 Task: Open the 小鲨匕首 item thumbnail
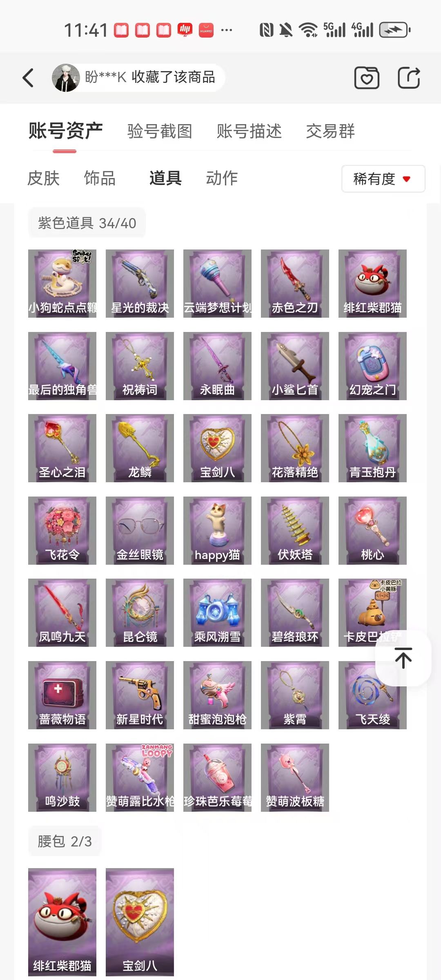click(x=295, y=366)
